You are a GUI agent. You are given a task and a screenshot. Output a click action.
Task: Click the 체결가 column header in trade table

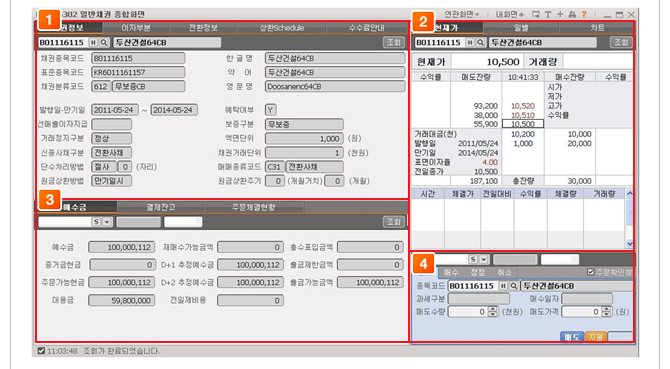click(x=463, y=193)
